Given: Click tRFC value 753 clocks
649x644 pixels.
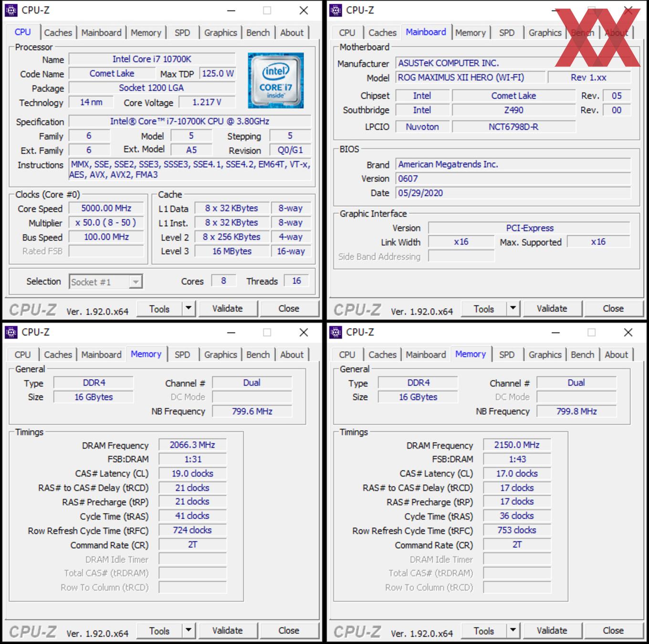Looking at the screenshot, I should click(517, 530).
